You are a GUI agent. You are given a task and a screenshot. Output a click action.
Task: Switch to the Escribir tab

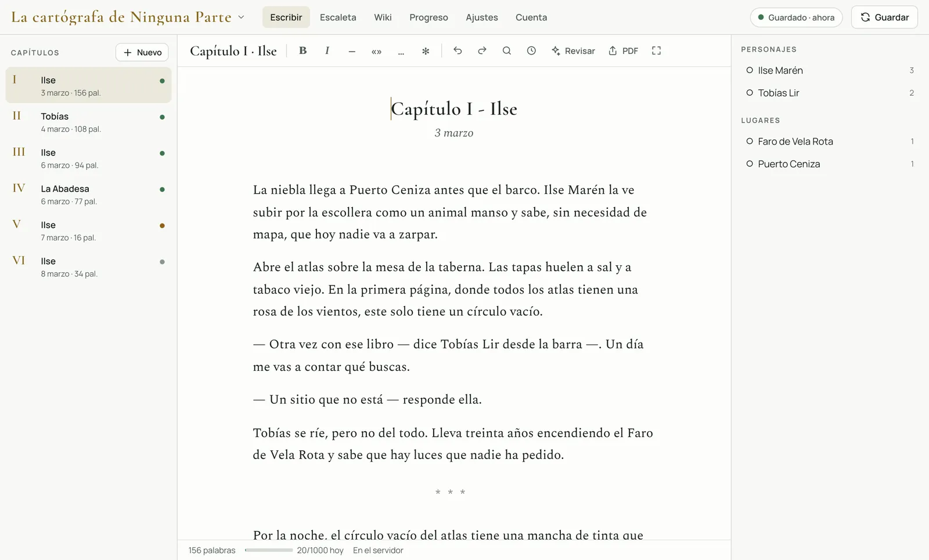point(286,17)
